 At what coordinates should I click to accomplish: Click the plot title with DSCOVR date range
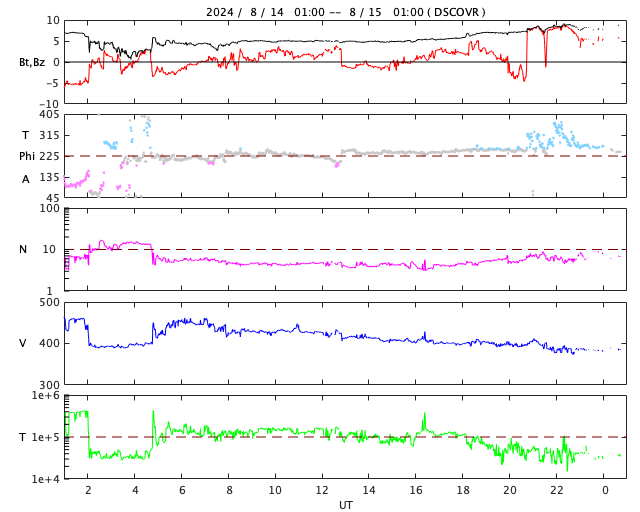click(345, 12)
